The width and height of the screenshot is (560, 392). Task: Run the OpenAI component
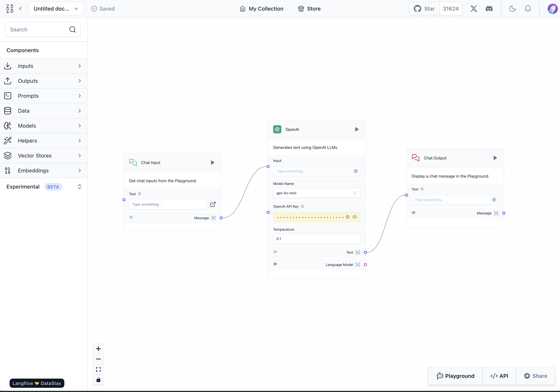click(357, 129)
